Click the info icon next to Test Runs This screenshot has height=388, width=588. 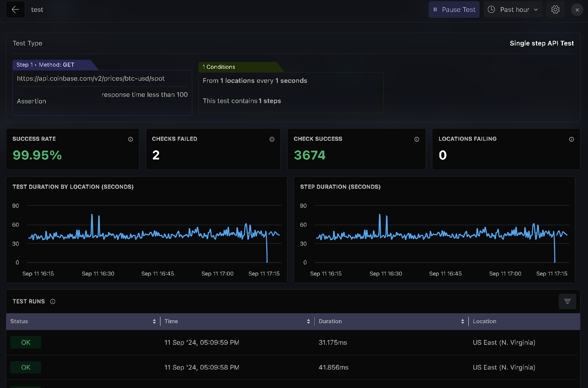[53, 301]
